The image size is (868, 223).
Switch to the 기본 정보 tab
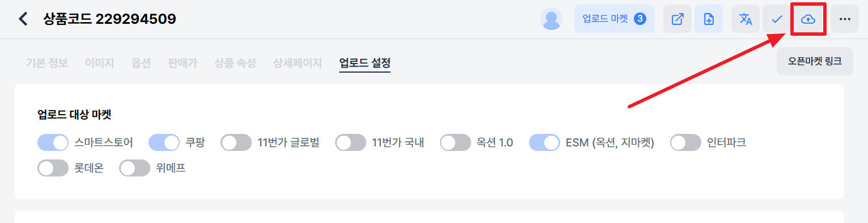click(47, 63)
